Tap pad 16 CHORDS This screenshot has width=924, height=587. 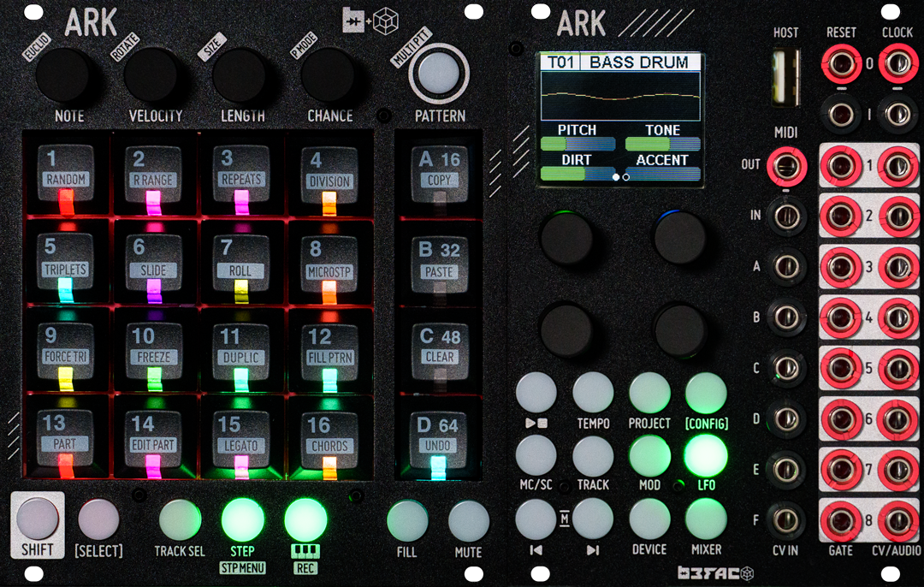[x=329, y=440]
